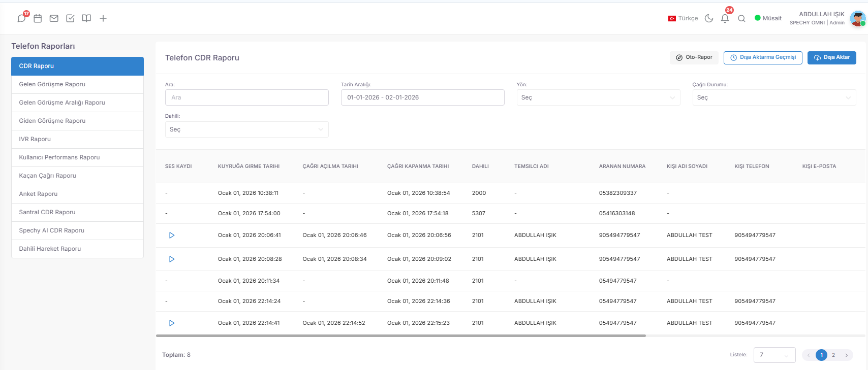This screenshot has width=868, height=370.
Task: Open Kaçan Çağrı Raporu
Action: [77, 176]
